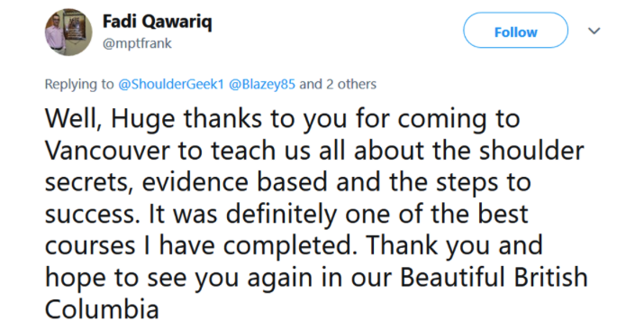Image resolution: width=644 pixels, height=331 pixels.
Task: Click 'evidence based' text in the tweet
Action: (236, 182)
